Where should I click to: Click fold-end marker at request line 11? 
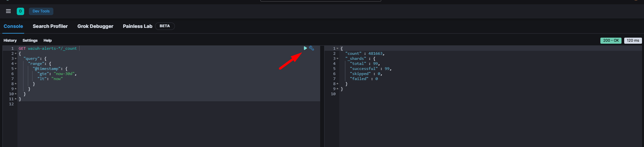click(15, 99)
